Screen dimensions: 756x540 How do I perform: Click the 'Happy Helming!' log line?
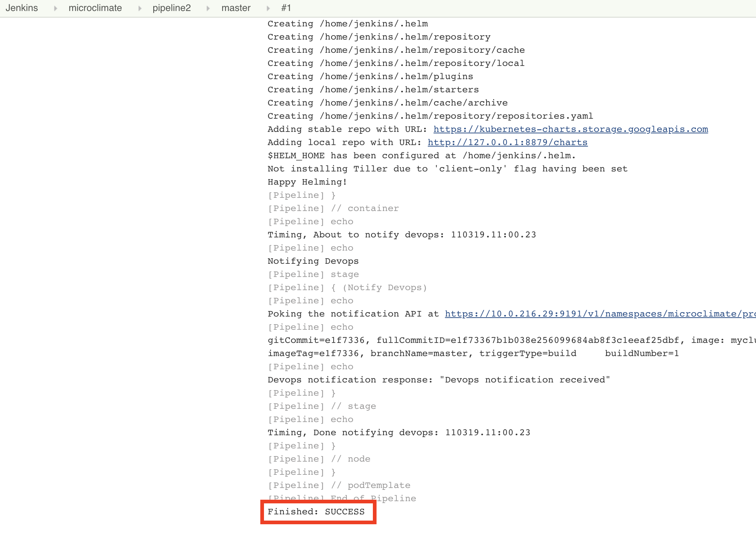point(307,182)
